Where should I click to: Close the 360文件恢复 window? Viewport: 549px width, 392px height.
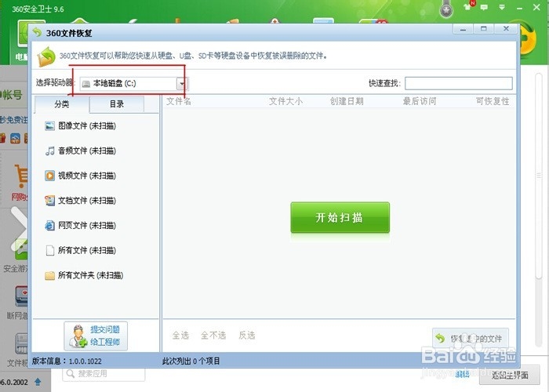(x=506, y=29)
